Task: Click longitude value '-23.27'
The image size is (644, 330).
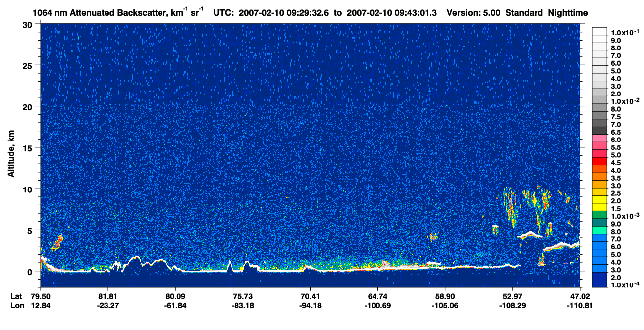Action: [107, 305]
